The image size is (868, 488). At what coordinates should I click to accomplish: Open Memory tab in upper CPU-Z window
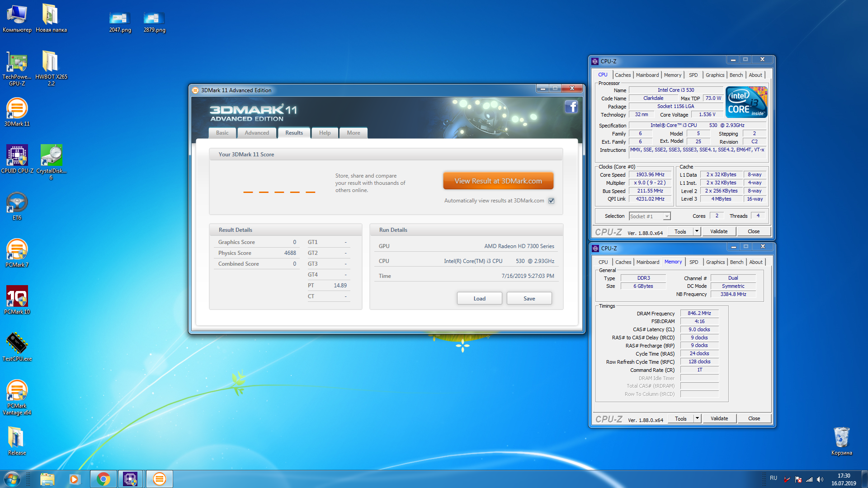(x=673, y=75)
